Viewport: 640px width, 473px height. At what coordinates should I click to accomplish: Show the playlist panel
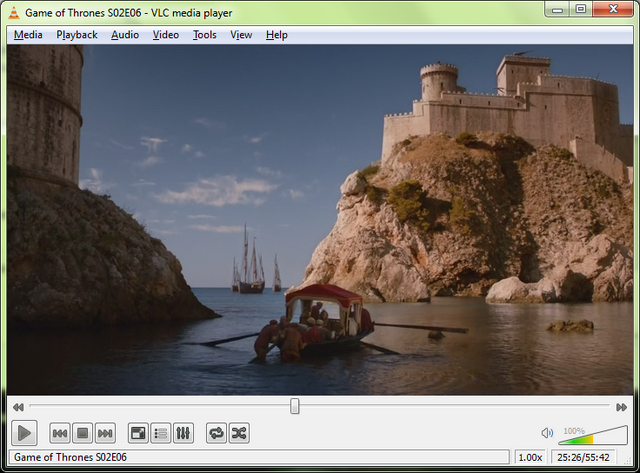click(160, 433)
